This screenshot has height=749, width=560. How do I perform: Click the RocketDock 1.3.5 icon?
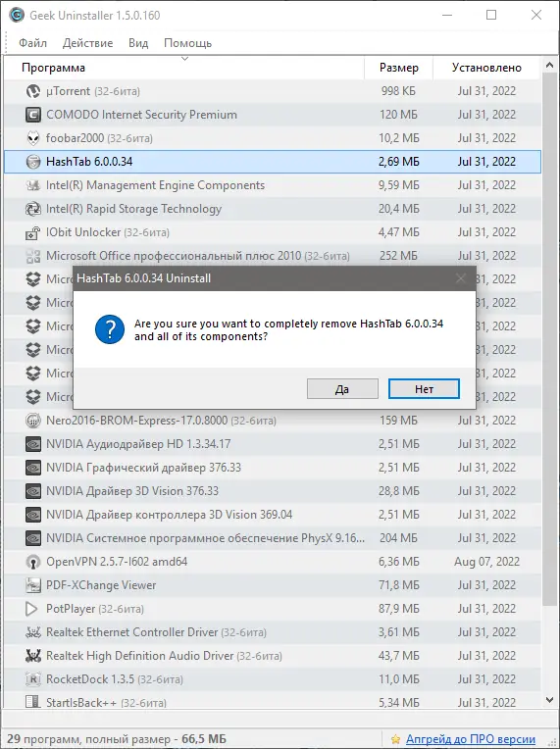(x=33, y=679)
